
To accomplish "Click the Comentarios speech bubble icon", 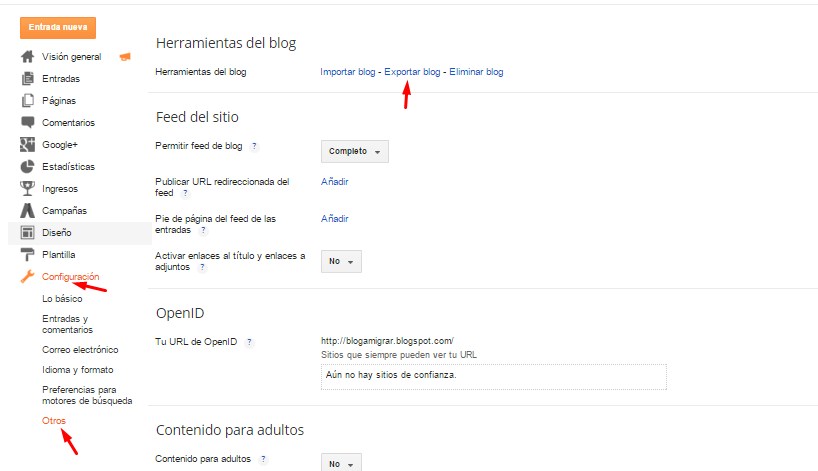I will (x=28, y=122).
